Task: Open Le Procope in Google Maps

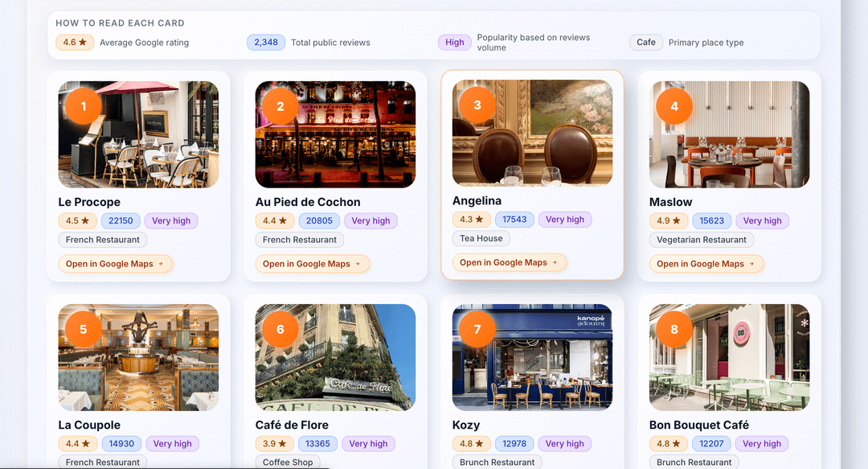Action: pos(115,264)
